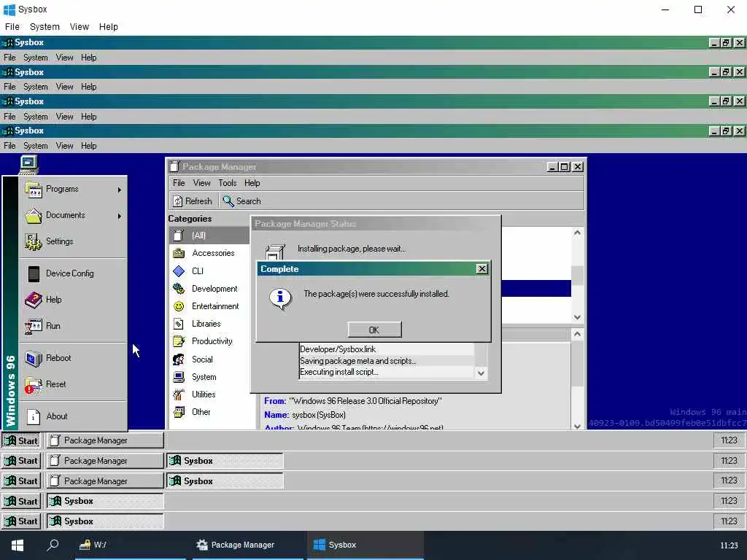The image size is (747, 560).
Task: Select the Entertainment smiley icon
Action: click(179, 306)
